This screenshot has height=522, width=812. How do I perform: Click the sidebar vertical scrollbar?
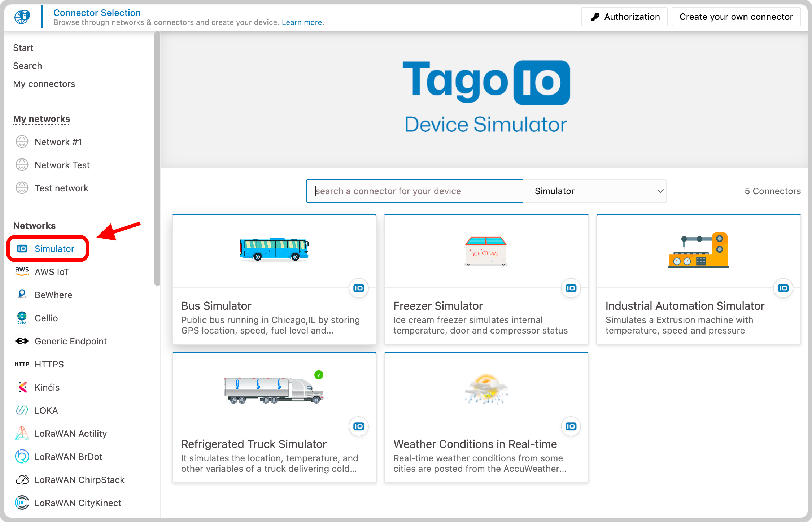point(157,159)
